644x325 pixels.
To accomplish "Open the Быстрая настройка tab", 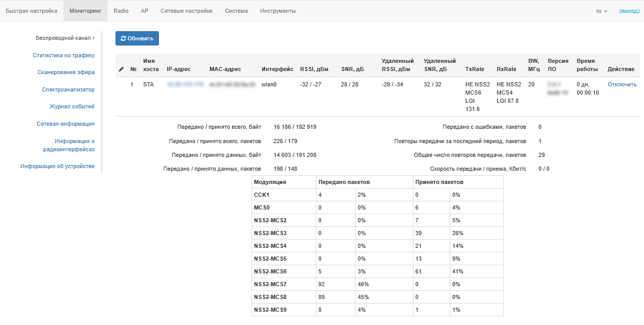I will (x=31, y=11).
